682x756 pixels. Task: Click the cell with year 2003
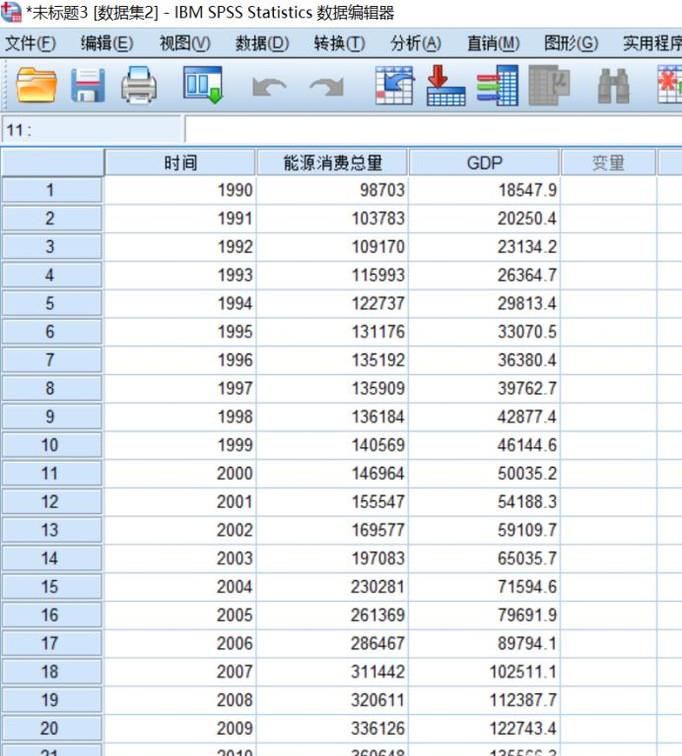180,558
